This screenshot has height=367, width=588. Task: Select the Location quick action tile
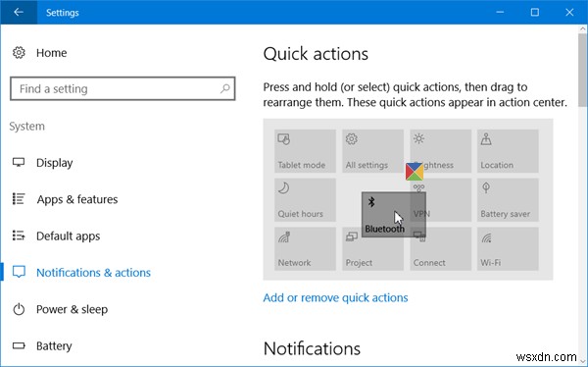(x=508, y=151)
